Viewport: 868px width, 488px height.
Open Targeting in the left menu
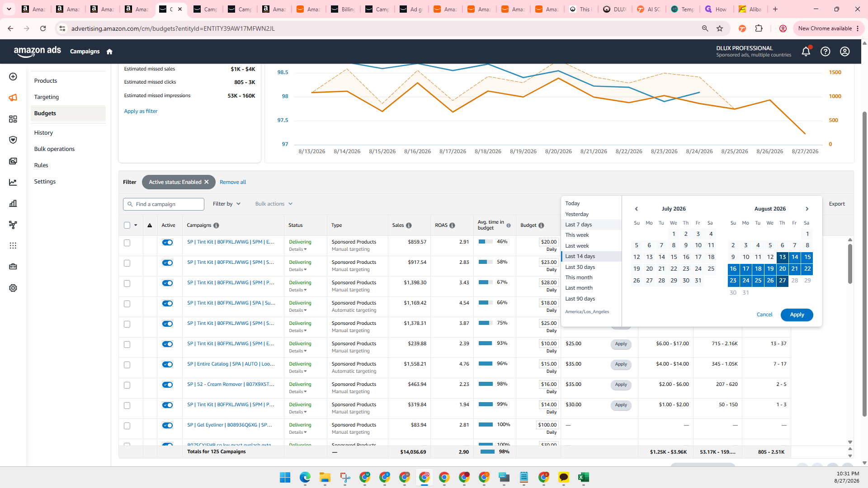pyautogui.click(x=47, y=97)
